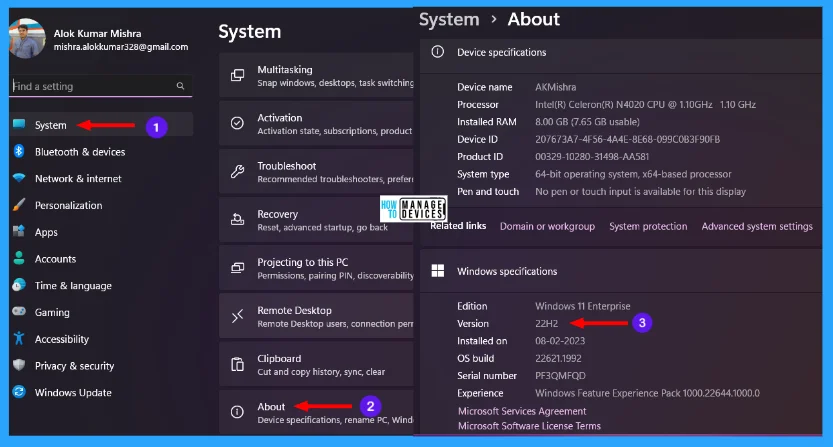This screenshot has height=447, width=833.
Task: Open the Recovery settings row
Action: (x=317, y=220)
